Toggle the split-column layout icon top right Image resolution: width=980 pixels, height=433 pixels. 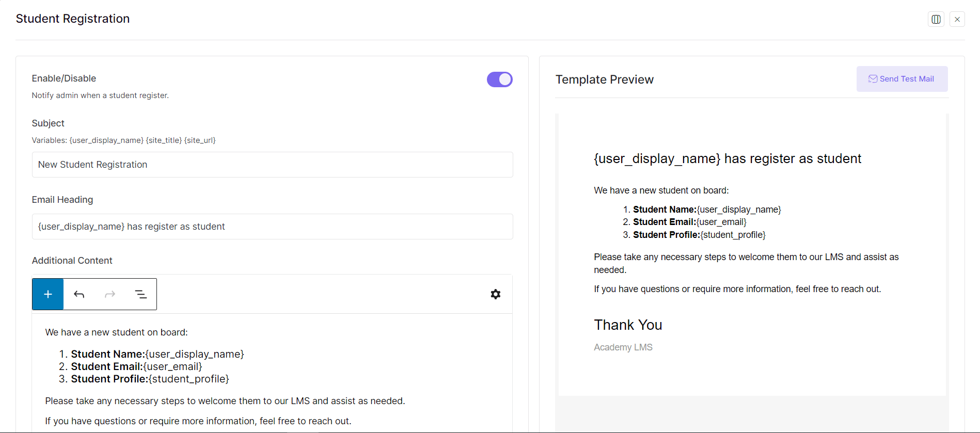[936, 19]
